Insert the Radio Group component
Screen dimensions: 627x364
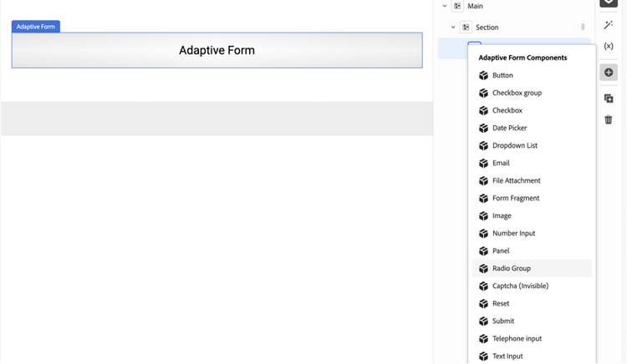point(511,268)
